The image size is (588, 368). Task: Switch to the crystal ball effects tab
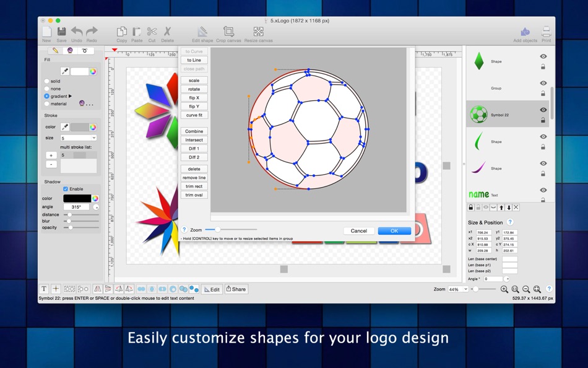tap(70, 50)
